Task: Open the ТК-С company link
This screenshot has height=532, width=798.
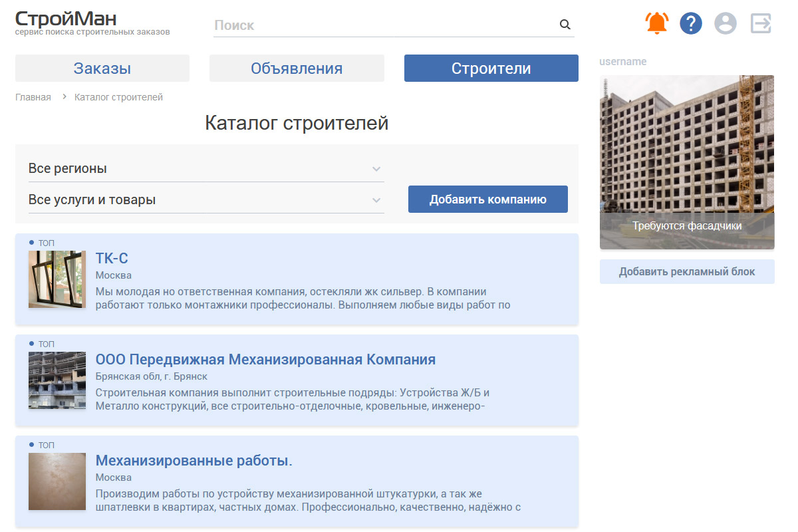Action: [112, 259]
